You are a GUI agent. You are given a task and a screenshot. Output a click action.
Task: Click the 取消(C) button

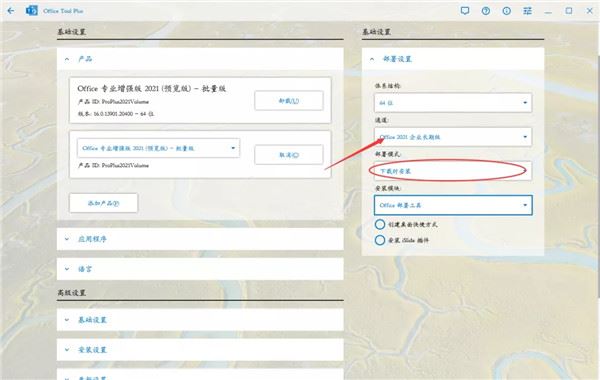289,155
